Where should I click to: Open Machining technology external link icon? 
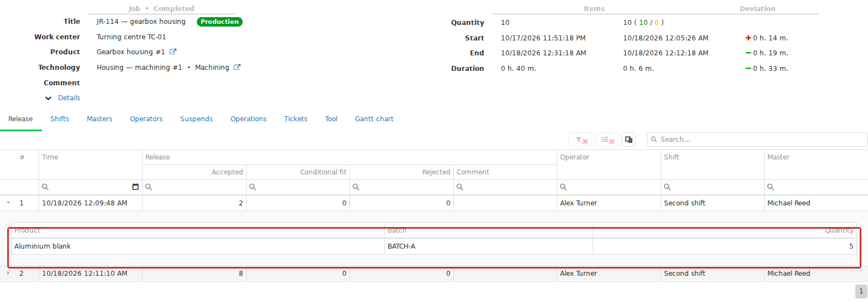(237, 67)
